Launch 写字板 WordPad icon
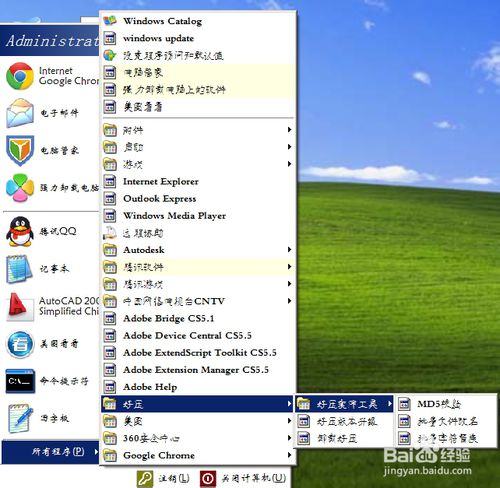500x488 pixels. (20, 418)
